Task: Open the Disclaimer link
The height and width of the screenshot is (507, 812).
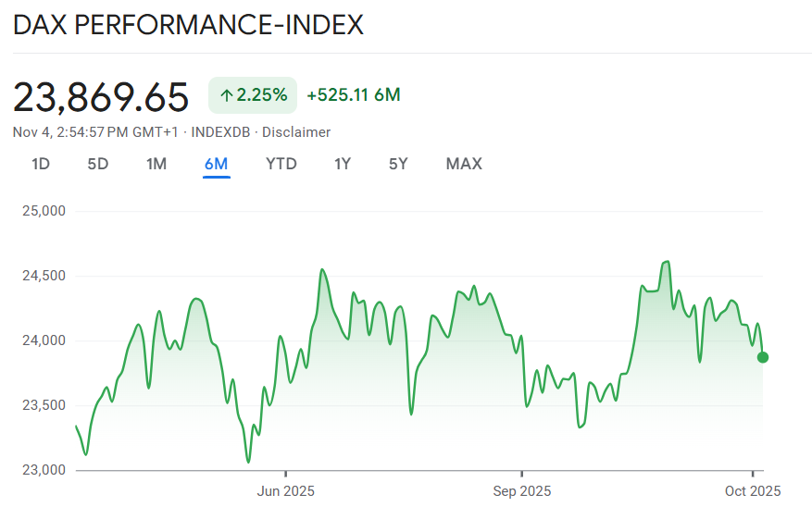Action: (296, 132)
